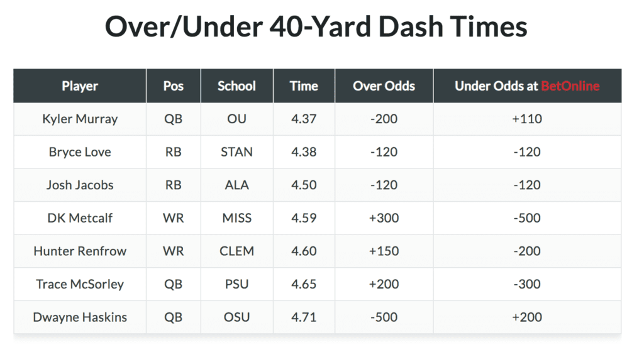Click the Pos column header
Image resolution: width=644 pixels, height=352 pixels.
(174, 86)
